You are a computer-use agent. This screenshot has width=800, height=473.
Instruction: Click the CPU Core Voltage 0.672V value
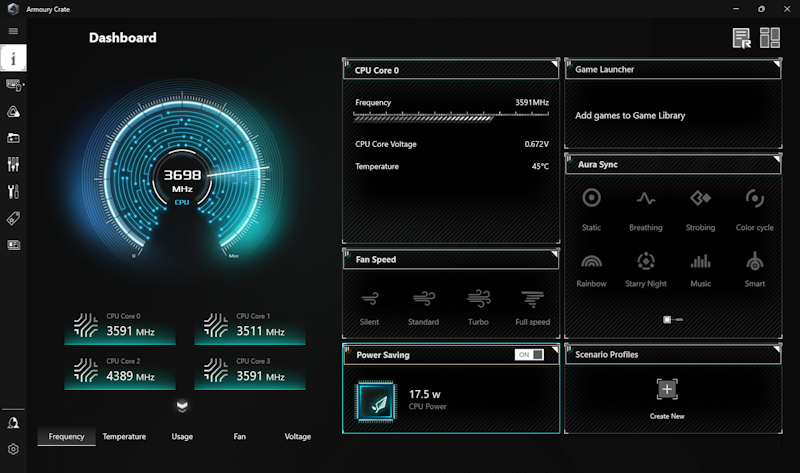pyautogui.click(x=537, y=144)
